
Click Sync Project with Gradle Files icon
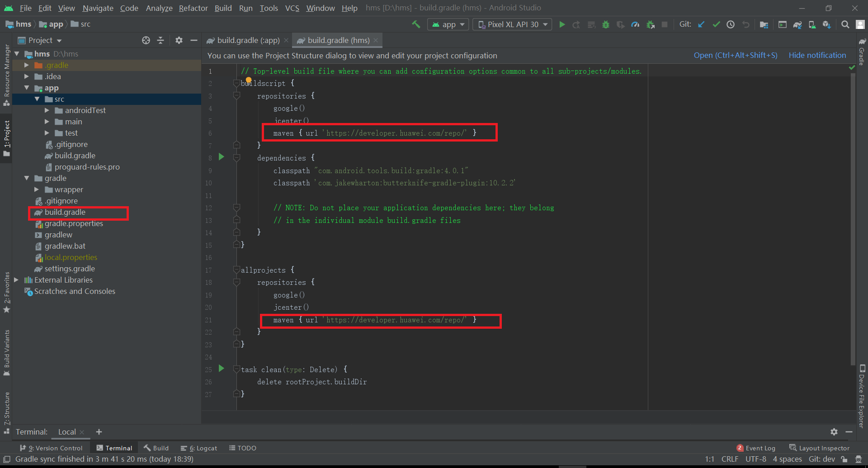797,24
